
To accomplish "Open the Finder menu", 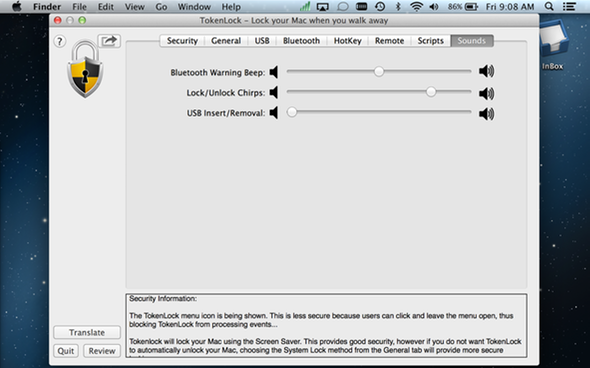I will pos(47,7).
